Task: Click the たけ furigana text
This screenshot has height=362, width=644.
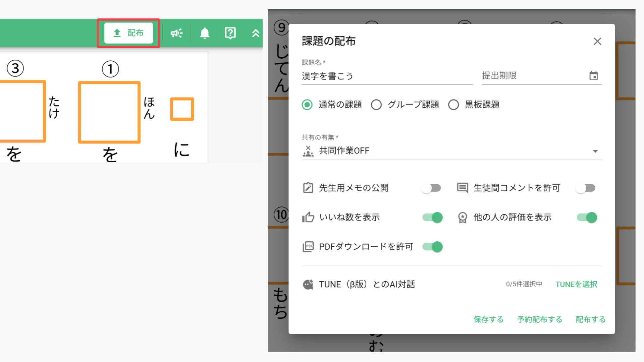Action: 54,107
